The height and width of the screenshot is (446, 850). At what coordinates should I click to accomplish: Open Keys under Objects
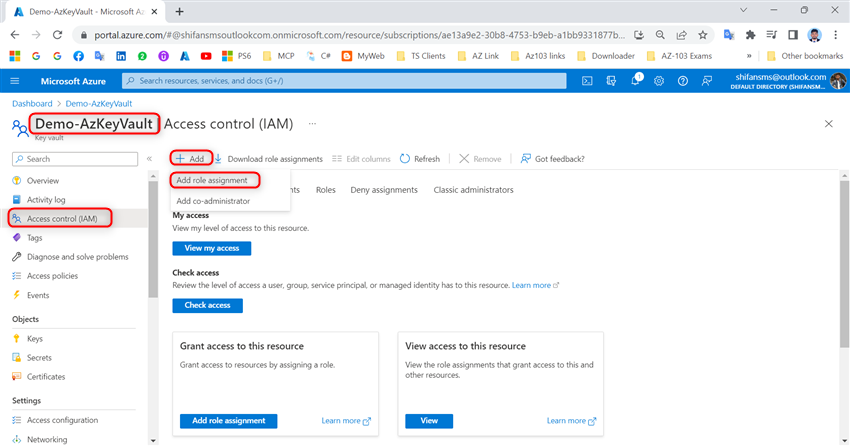click(35, 339)
